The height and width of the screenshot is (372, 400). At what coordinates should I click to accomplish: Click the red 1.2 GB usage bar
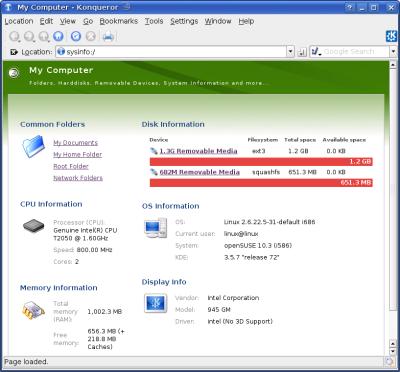pyautogui.click(x=261, y=162)
